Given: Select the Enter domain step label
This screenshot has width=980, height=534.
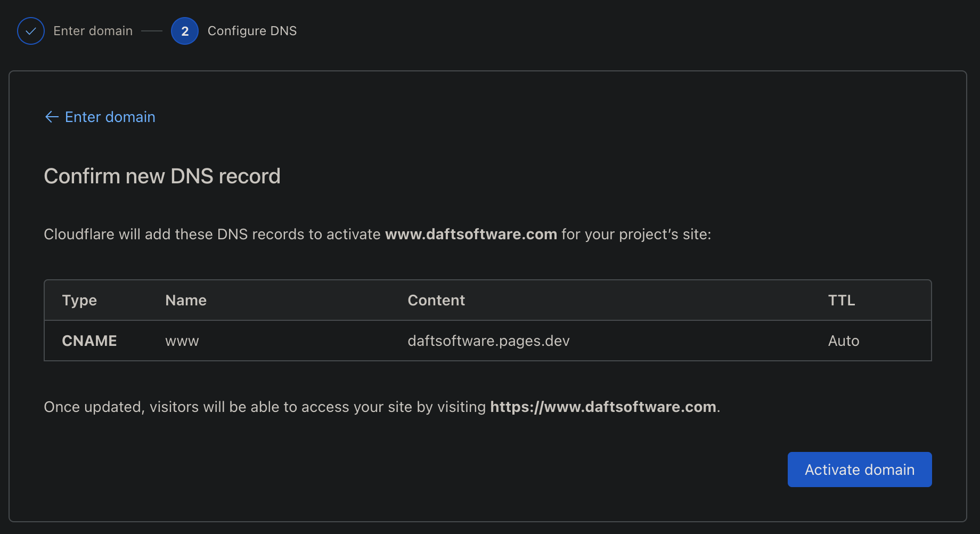Looking at the screenshot, I should (93, 30).
